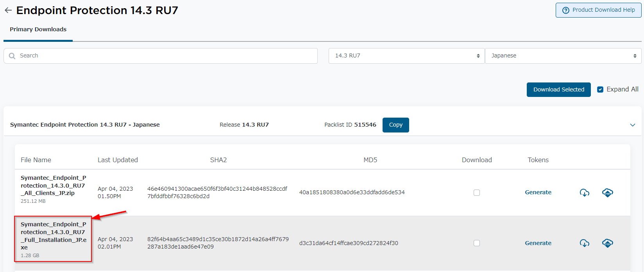The width and height of the screenshot is (644, 272).
Task: Click the Last Updated column header
Action: coord(118,160)
